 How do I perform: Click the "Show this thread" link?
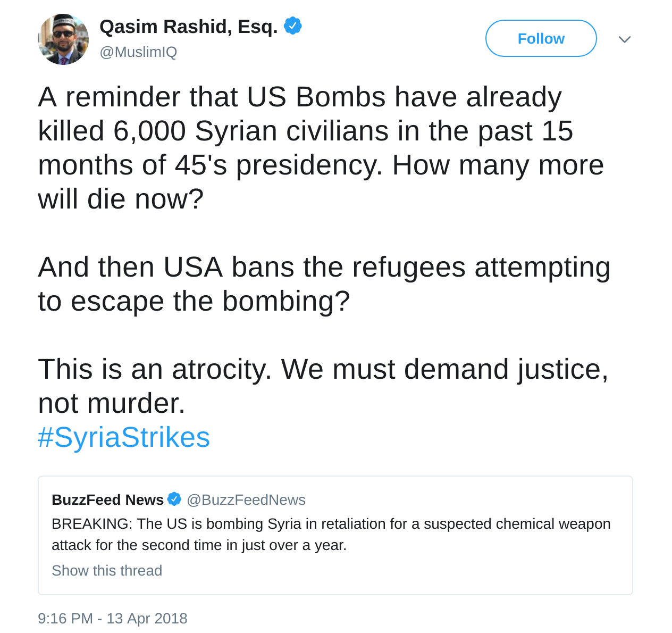click(107, 570)
